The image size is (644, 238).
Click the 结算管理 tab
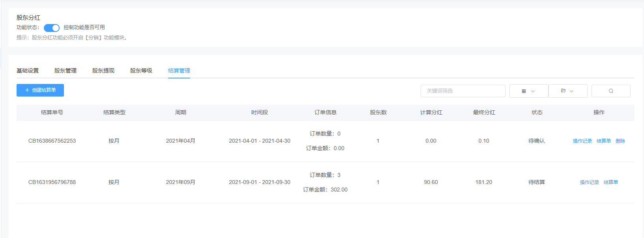(x=179, y=71)
